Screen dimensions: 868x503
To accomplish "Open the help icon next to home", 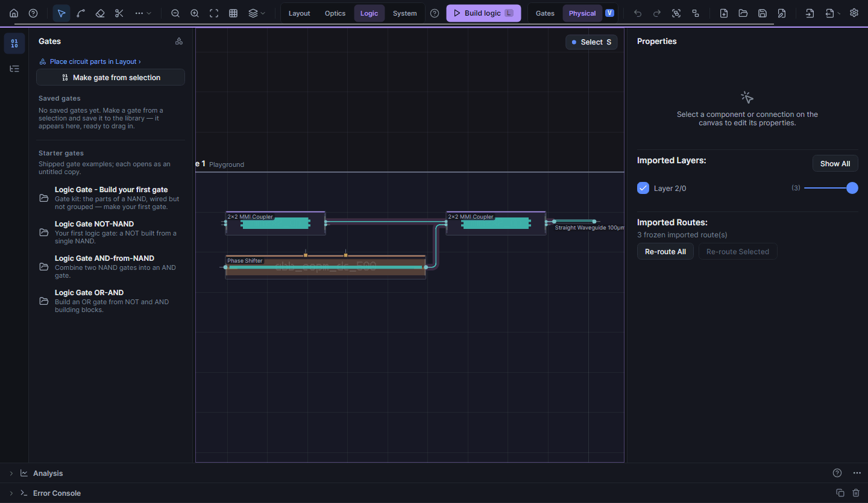I will click(33, 13).
